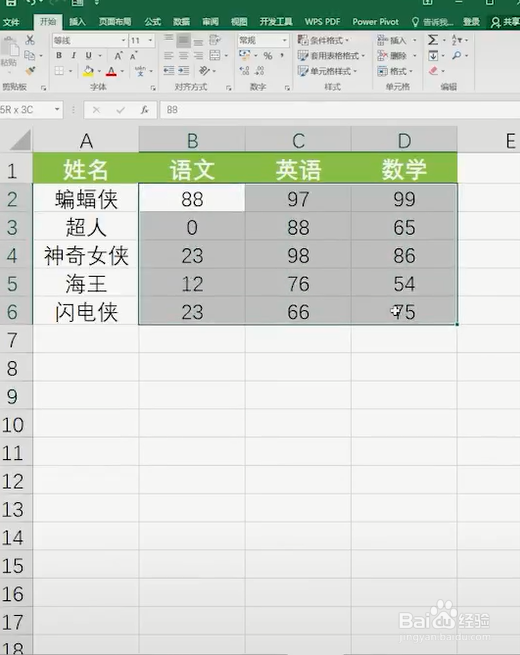Switch to the 公式 formulas tab
Viewport: 520px width, 655px height.
click(152, 22)
